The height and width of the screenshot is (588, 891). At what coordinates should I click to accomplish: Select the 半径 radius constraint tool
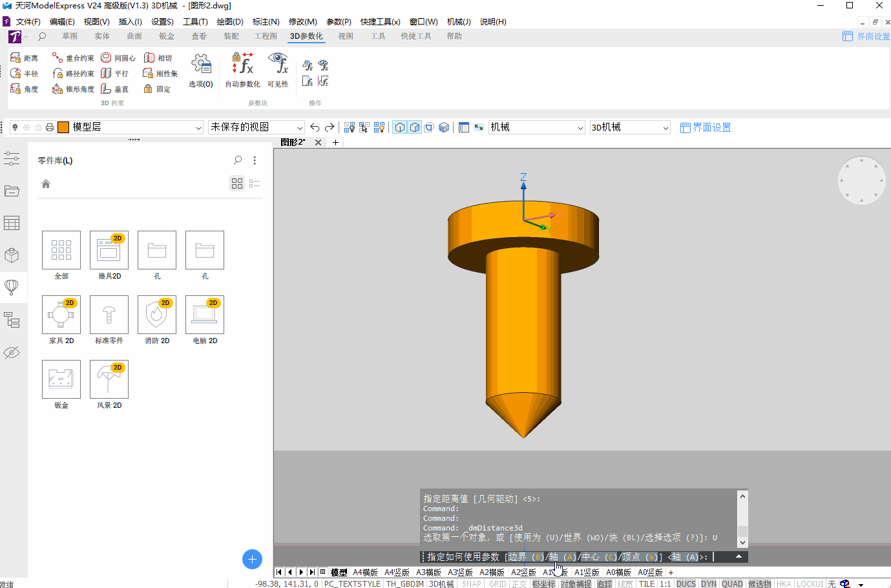(24, 74)
